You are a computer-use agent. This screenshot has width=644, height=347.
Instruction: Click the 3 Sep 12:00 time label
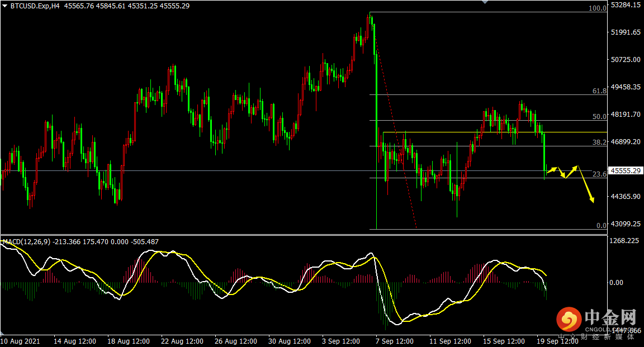coord(341,341)
